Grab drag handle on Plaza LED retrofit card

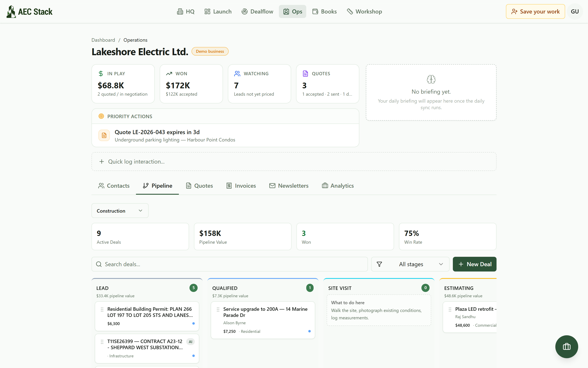(x=450, y=309)
